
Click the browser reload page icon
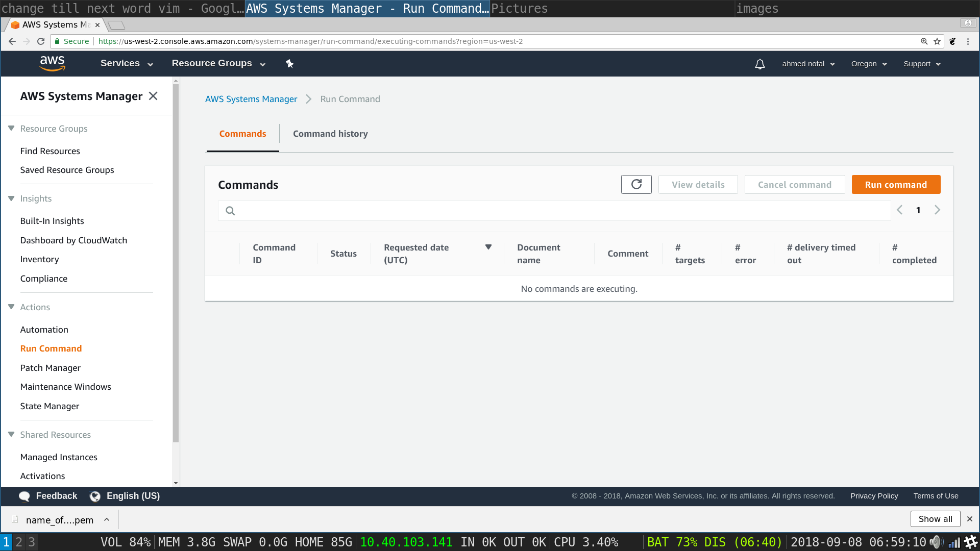(41, 41)
